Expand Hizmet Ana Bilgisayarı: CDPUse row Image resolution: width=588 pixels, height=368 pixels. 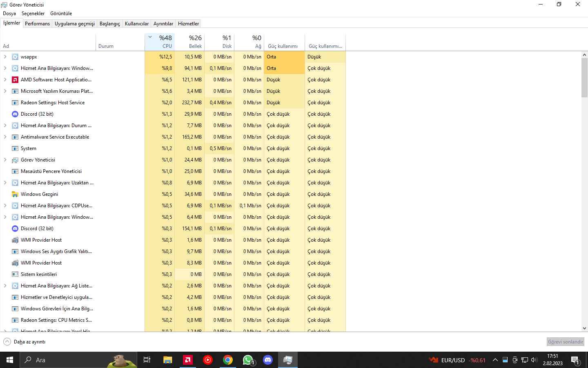(5, 206)
